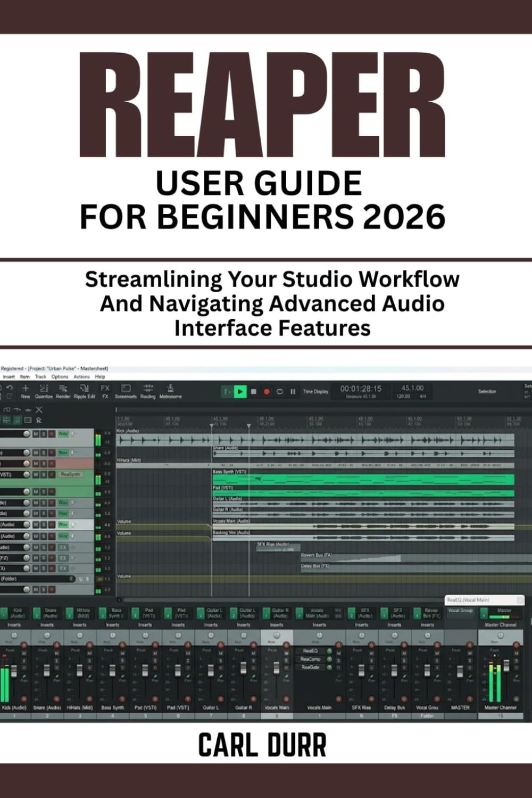Adjust the Master Channel fader
The height and width of the screenshot is (798, 532).
[x=506, y=665]
